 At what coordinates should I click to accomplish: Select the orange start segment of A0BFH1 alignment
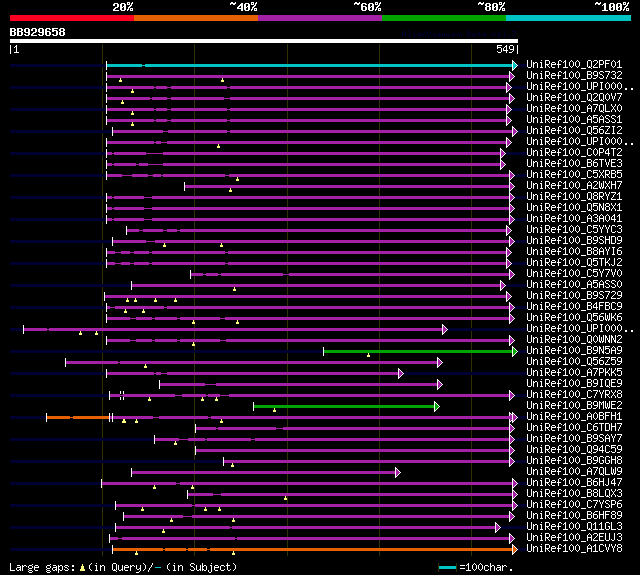click(x=78, y=417)
